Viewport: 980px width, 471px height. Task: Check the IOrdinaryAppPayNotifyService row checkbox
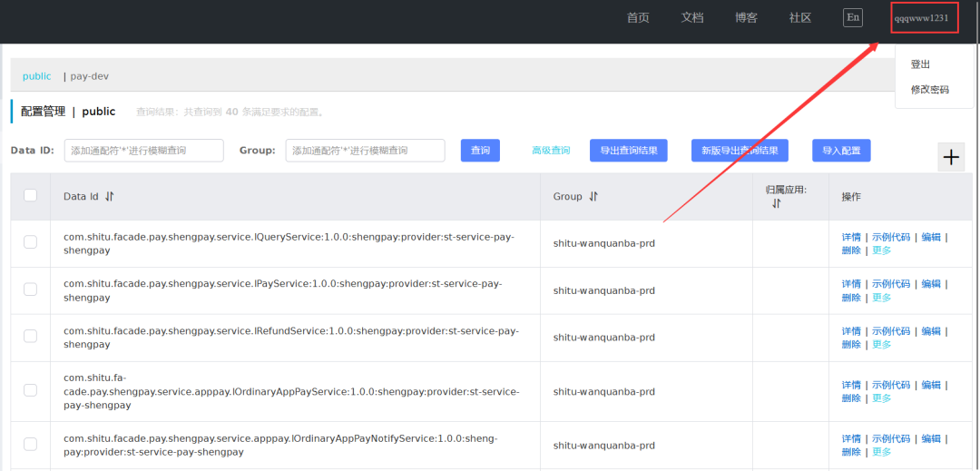30,444
